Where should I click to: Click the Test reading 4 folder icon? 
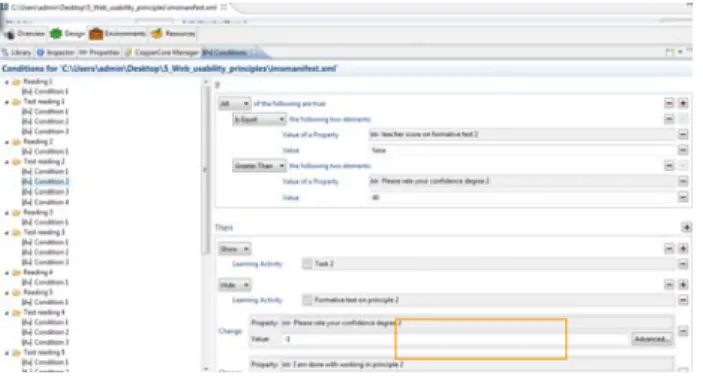17,312
